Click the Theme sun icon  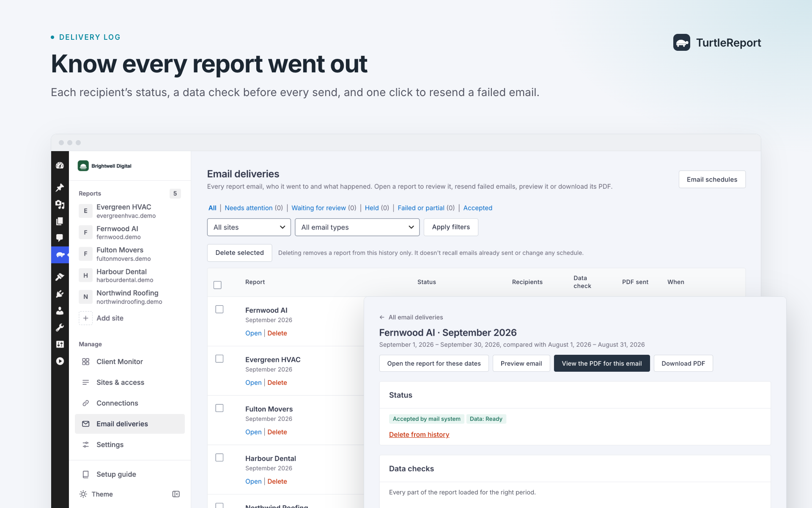pyautogui.click(x=83, y=494)
